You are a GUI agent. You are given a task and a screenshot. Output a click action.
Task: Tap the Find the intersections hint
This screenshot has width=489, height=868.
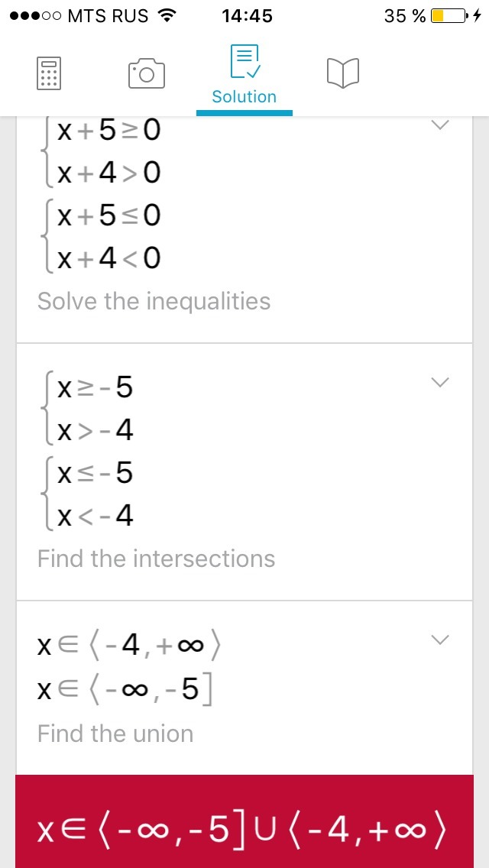pos(156,559)
